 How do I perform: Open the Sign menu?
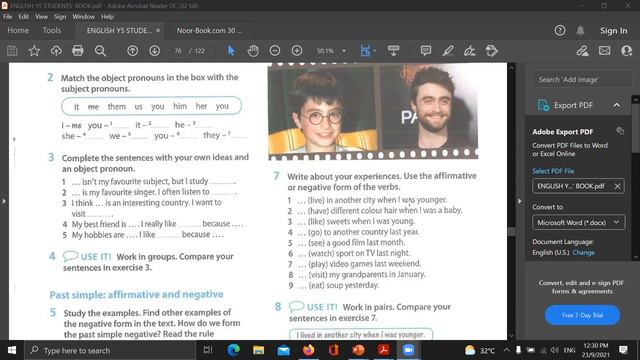(60, 17)
